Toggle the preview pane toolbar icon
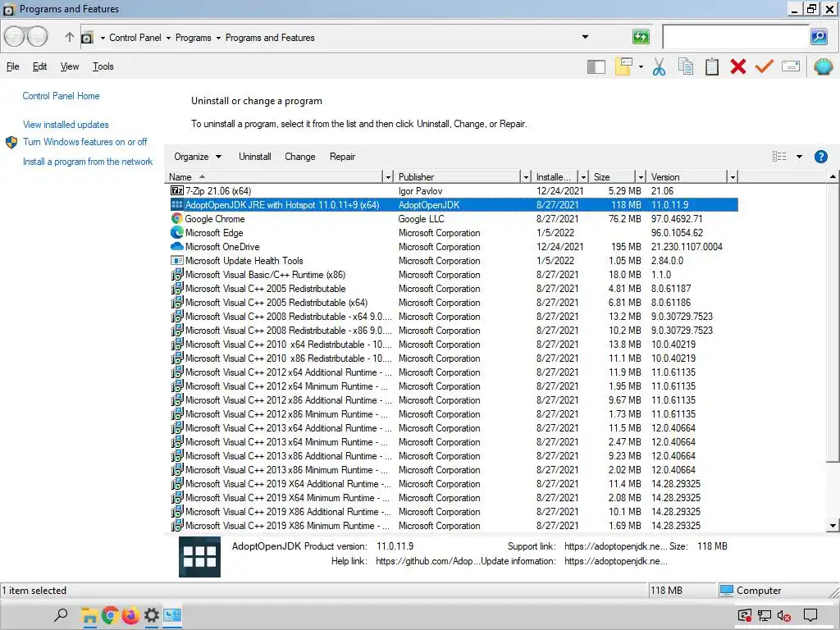This screenshot has height=630, width=840. coord(596,67)
